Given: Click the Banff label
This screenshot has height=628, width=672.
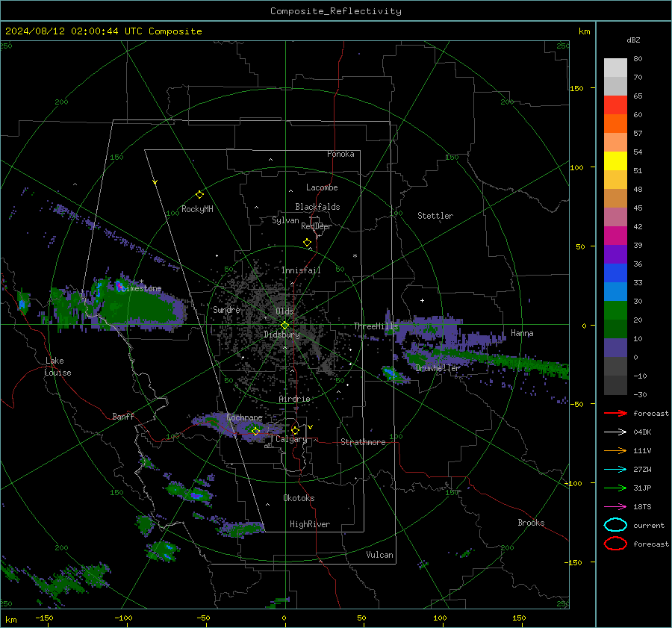Looking at the screenshot, I should pyautogui.click(x=123, y=416).
